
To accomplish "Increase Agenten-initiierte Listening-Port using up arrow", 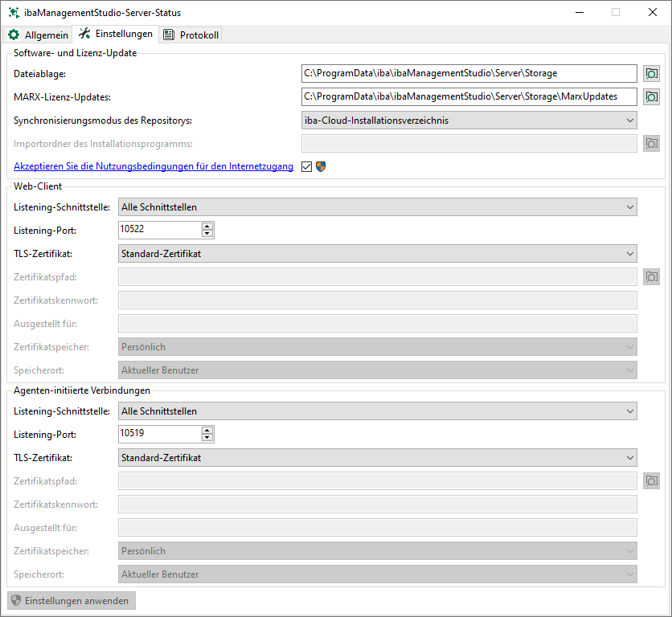I will [x=207, y=430].
